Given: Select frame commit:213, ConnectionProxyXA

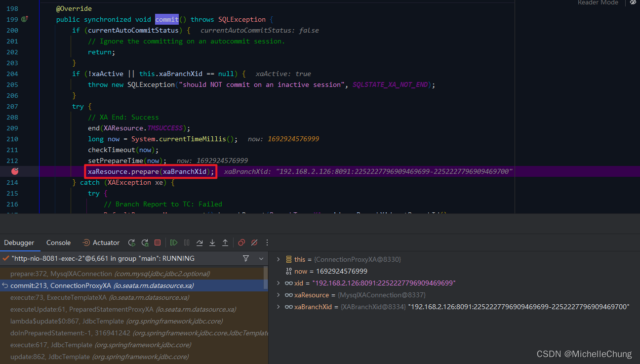Looking at the screenshot, I should pyautogui.click(x=132, y=285).
